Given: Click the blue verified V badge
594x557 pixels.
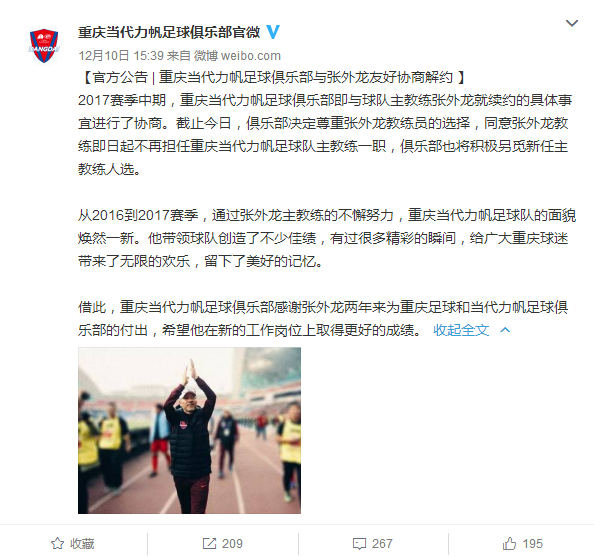Looking at the screenshot, I should 273,32.
